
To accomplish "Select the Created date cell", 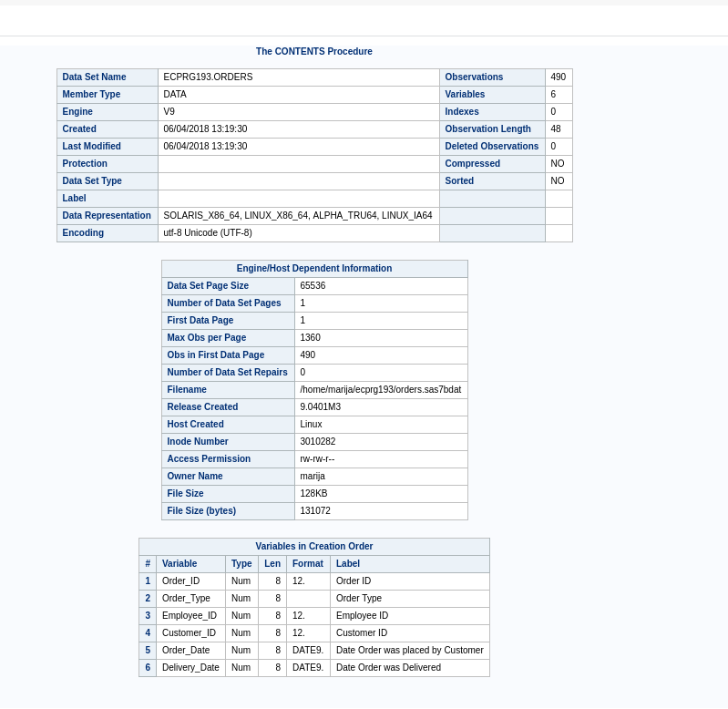I will 205,129.
